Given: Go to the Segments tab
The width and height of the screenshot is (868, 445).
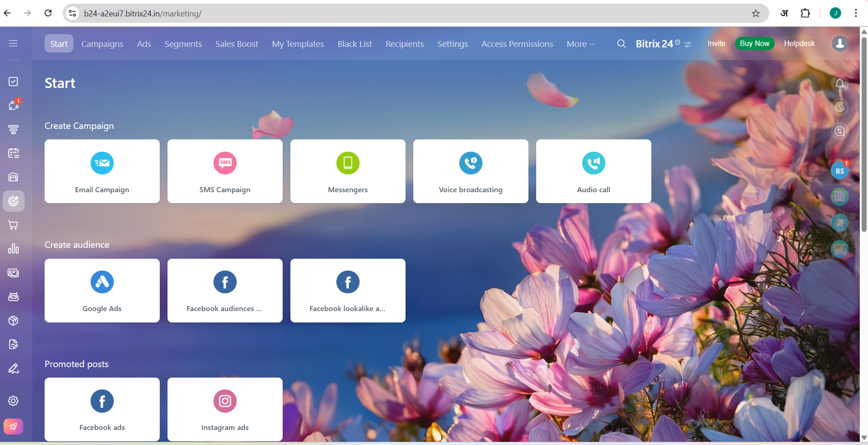Looking at the screenshot, I should click(x=183, y=44).
